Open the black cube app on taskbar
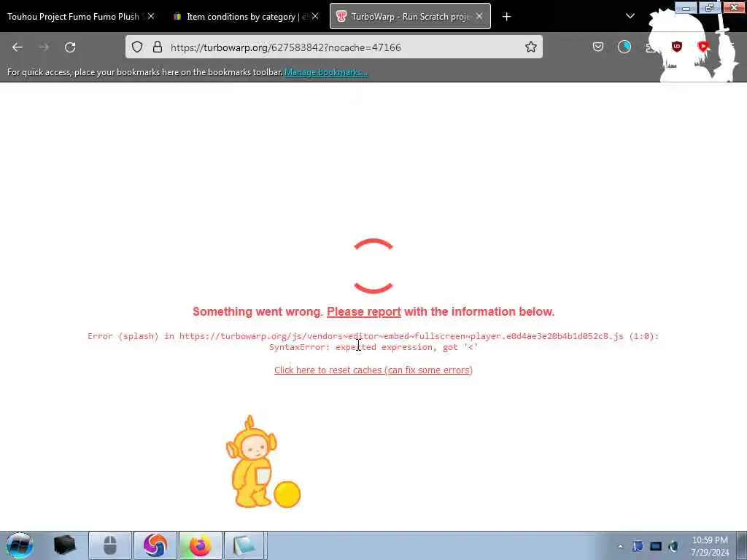The image size is (747, 560). [x=65, y=545]
